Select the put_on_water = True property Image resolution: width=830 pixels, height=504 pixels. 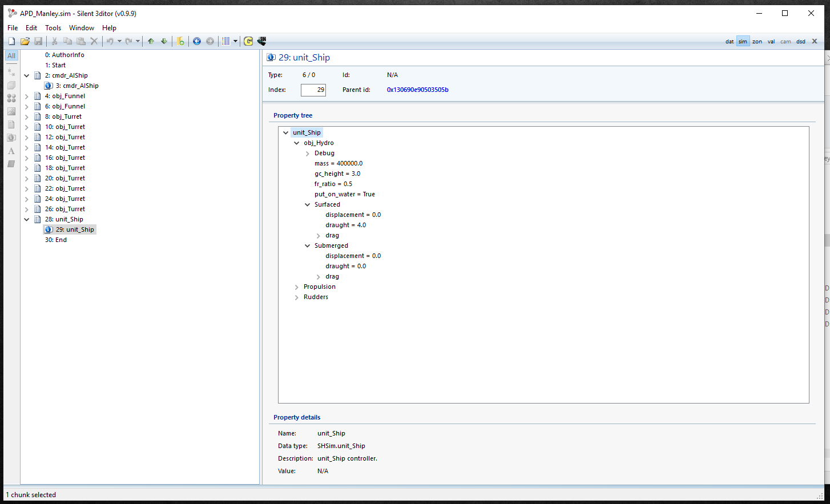point(345,194)
